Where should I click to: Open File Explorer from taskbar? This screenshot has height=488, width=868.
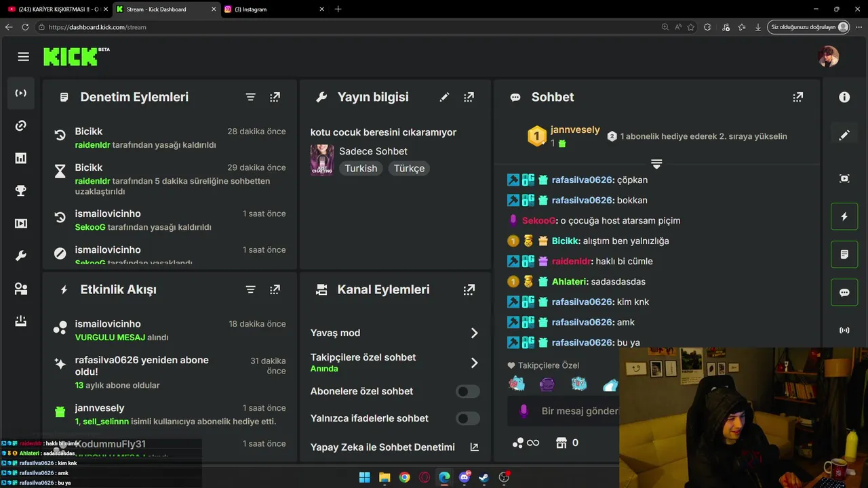click(x=384, y=477)
